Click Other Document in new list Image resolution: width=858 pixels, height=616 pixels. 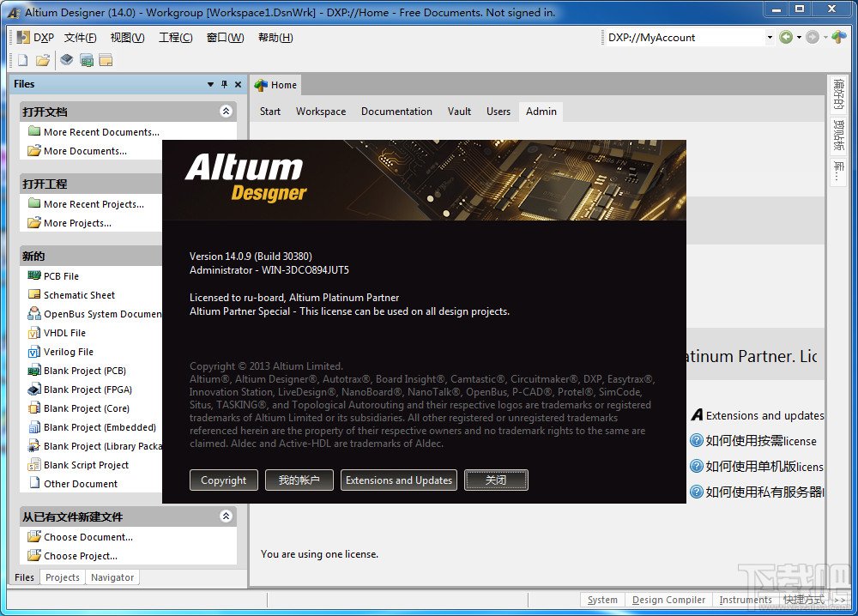81,484
